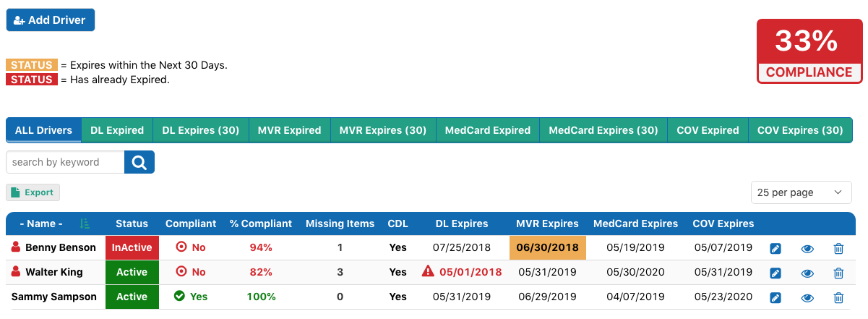Delete Sammy Sampson using trash icon
The image size is (868, 319).
(838, 297)
